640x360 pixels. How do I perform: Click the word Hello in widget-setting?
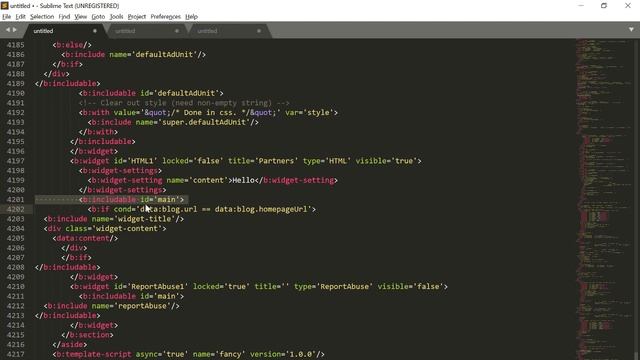point(243,180)
